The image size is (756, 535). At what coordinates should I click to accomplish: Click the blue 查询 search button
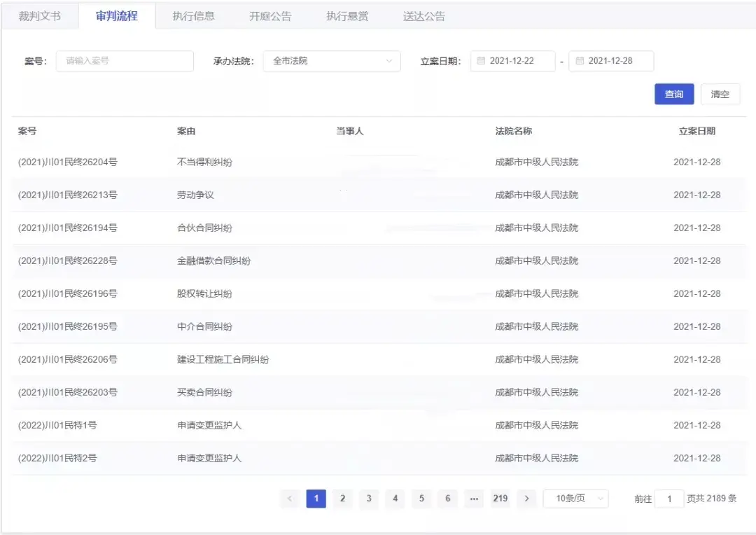point(674,94)
